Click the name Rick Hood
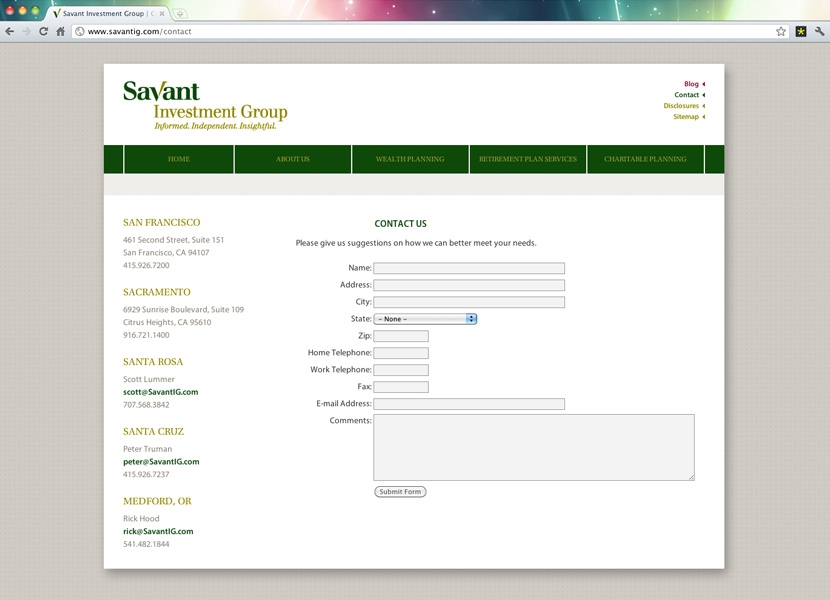The height and width of the screenshot is (600, 830). (x=141, y=519)
